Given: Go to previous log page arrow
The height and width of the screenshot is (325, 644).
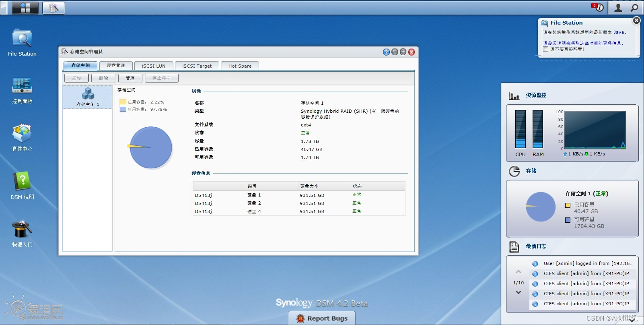Looking at the screenshot, I should pos(518,272).
